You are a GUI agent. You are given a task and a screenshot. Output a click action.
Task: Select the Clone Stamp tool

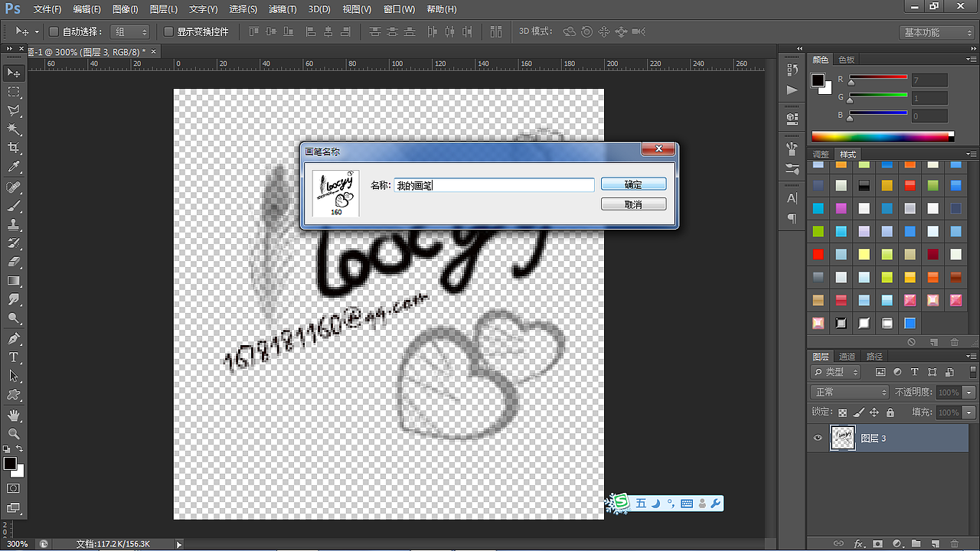coord(14,226)
